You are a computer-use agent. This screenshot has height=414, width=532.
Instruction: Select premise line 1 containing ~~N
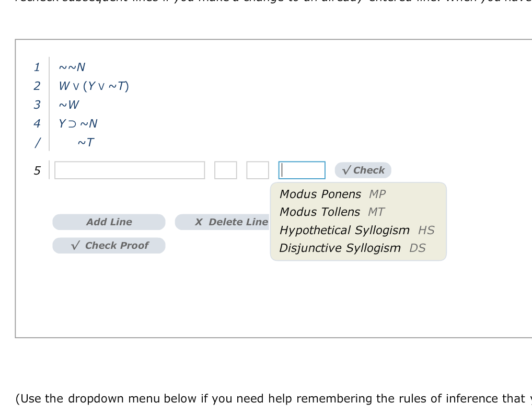[x=72, y=67]
